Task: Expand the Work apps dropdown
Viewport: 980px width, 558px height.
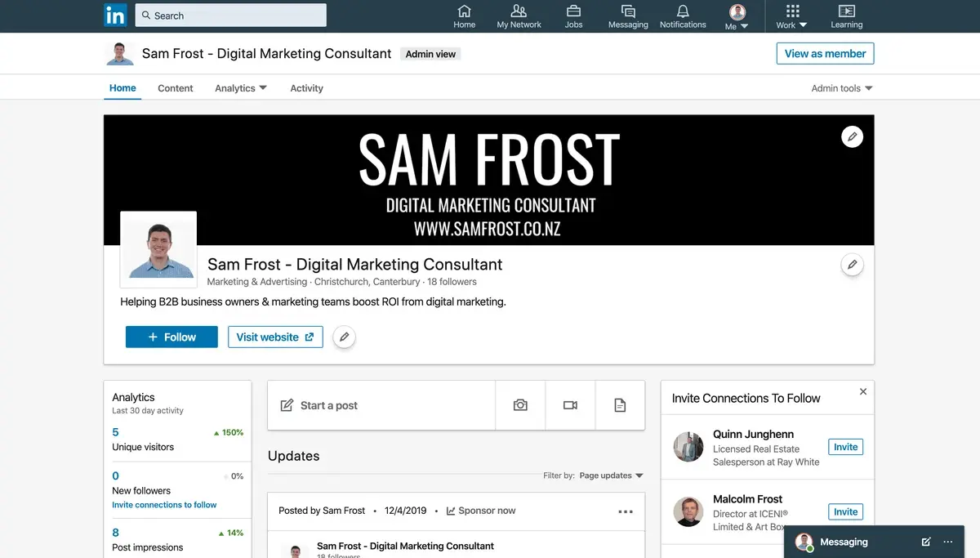Action: (x=791, y=16)
